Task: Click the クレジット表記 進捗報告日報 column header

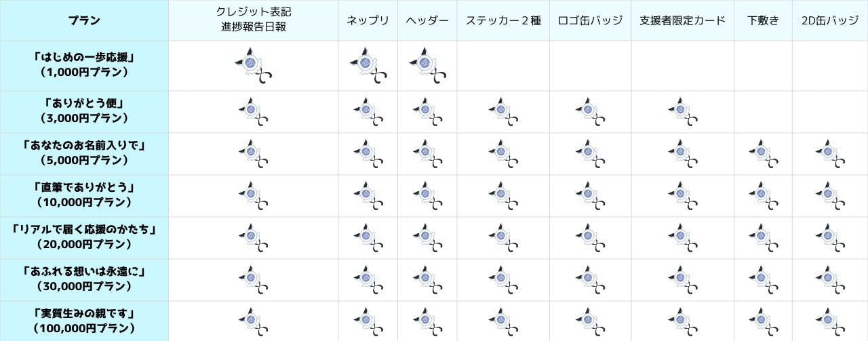Action: click(x=253, y=20)
